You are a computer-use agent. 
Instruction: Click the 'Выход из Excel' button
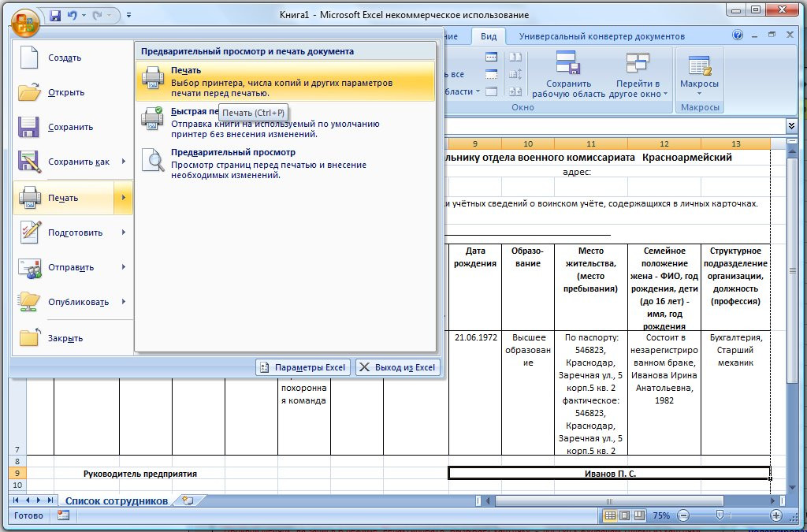tap(396, 367)
